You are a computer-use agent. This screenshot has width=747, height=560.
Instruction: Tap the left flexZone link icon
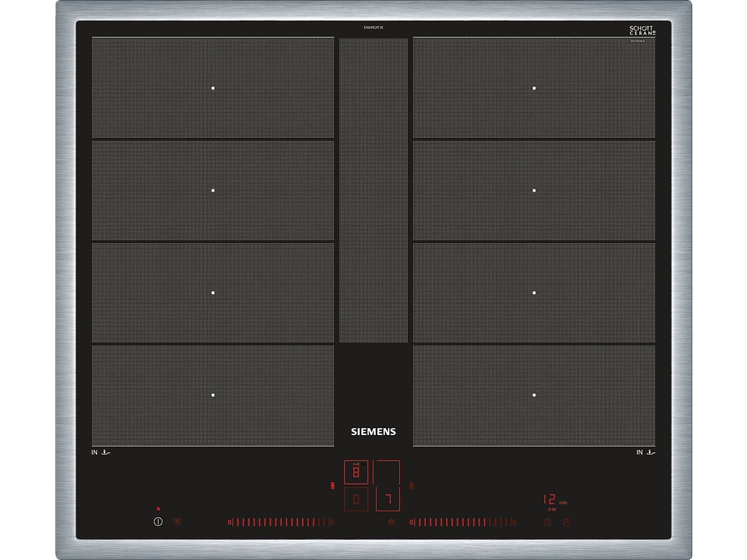tap(333, 485)
